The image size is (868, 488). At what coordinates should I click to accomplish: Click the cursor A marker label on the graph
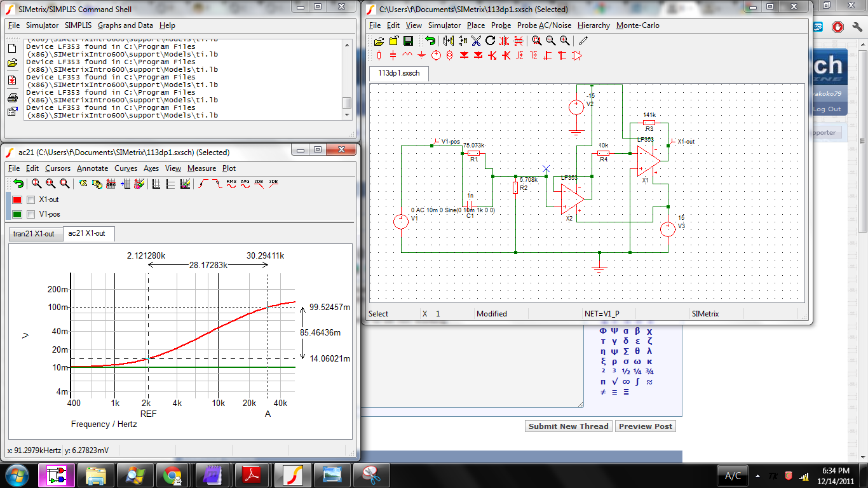click(x=268, y=414)
